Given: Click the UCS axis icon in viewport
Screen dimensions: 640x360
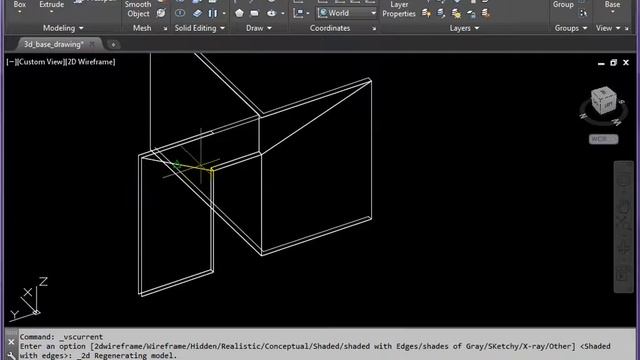Looking at the screenshot, I should pyautogui.click(x=29, y=299).
